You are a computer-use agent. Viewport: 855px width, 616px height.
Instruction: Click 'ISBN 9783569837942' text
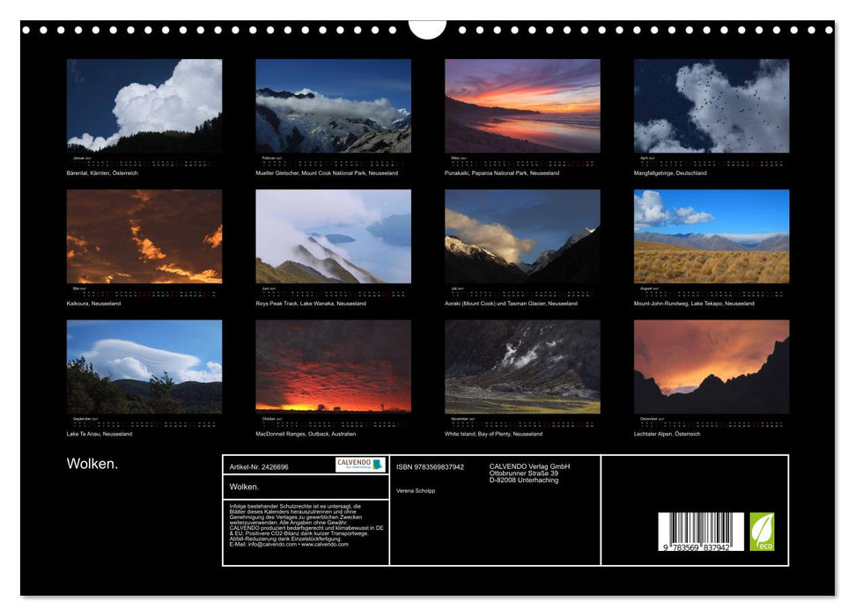[x=430, y=467]
